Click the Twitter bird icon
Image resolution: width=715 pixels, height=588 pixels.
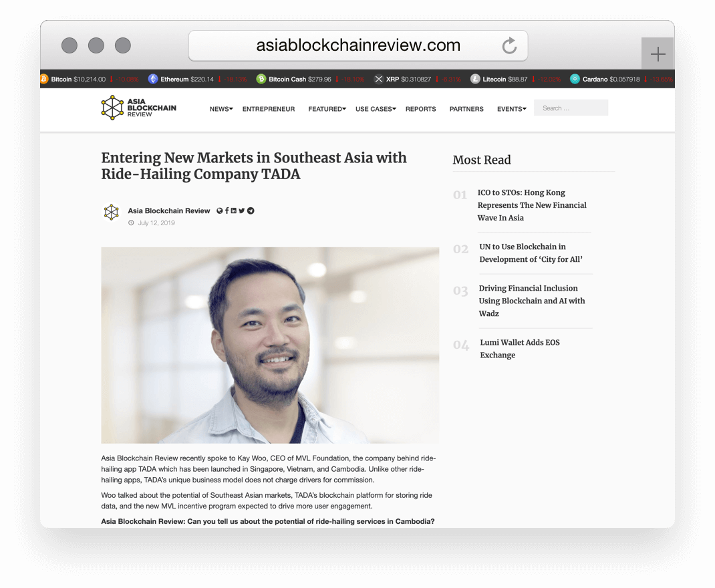coord(242,211)
